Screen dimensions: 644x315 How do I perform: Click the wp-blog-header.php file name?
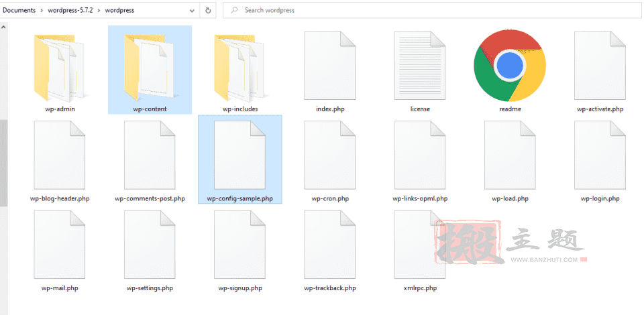point(60,198)
